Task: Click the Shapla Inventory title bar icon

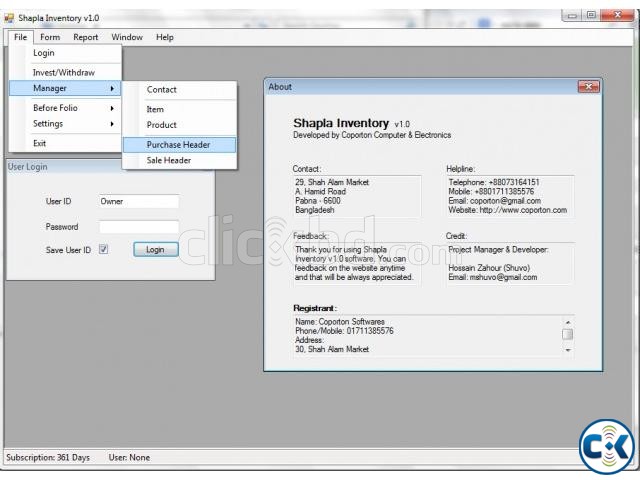Action: pos(9,18)
